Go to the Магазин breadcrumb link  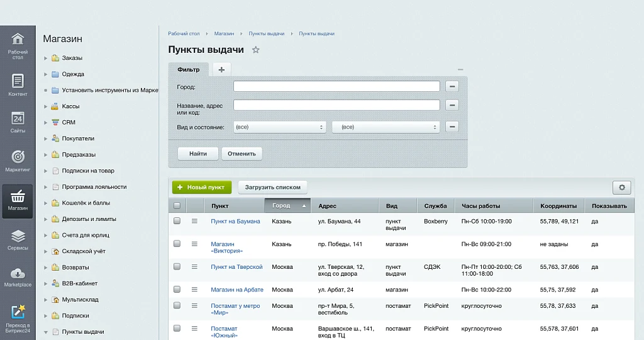pos(224,34)
